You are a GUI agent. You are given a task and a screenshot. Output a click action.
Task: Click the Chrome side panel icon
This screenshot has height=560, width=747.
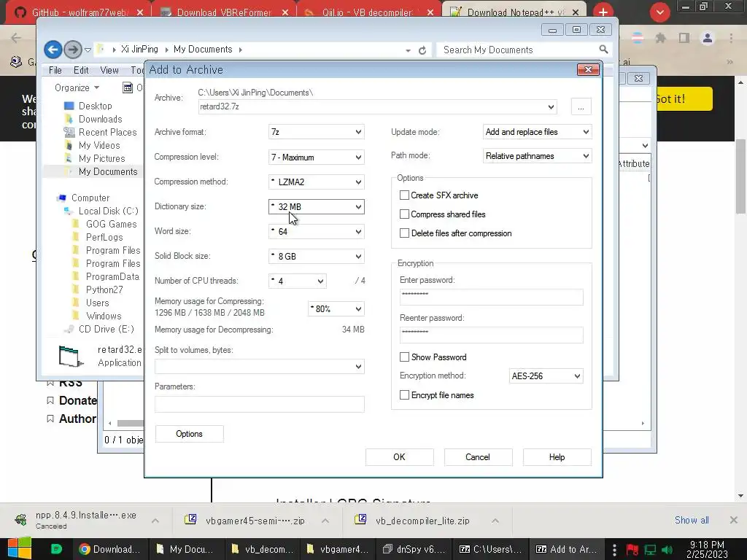click(684, 38)
